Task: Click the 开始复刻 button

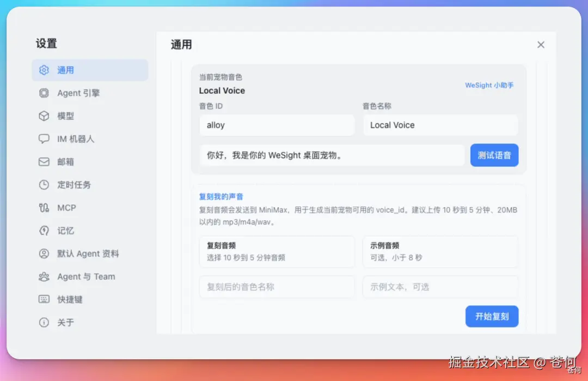Action: coord(492,316)
